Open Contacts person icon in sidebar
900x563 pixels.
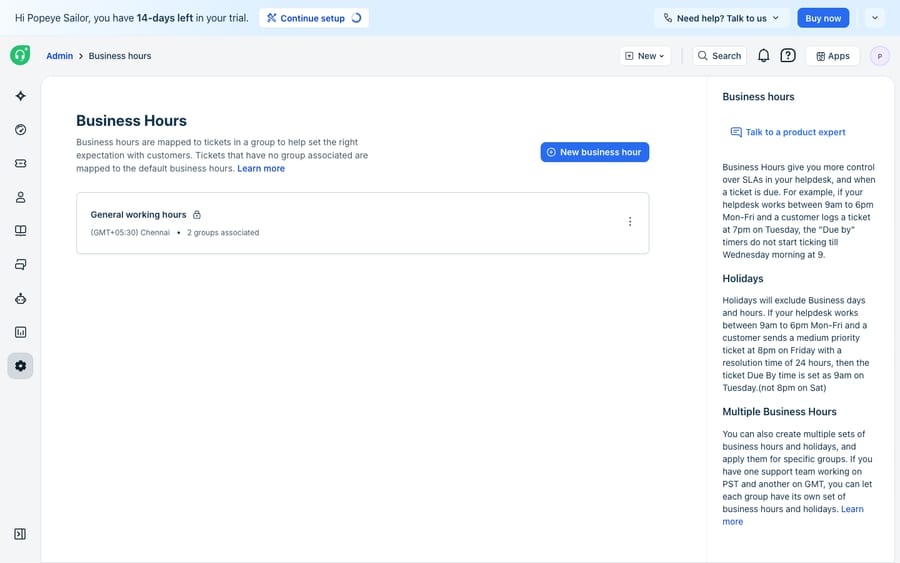tap(21, 197)
